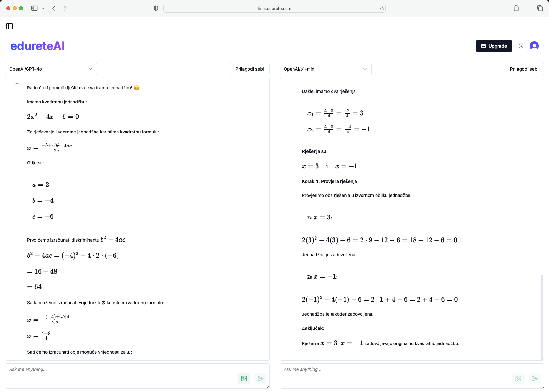Click right panel Prilagodi sebi button
The image size is (549, 392).
click(x=524, y=69)
